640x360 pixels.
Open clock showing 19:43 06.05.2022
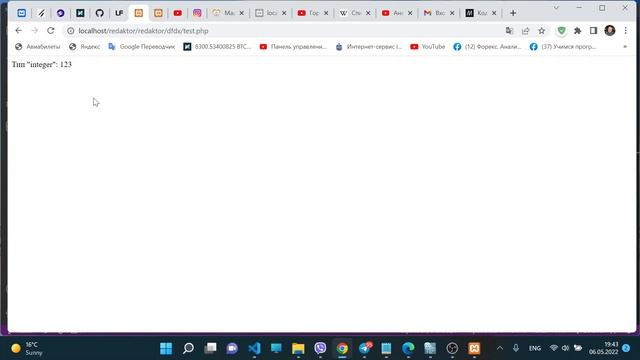point(603,348)
